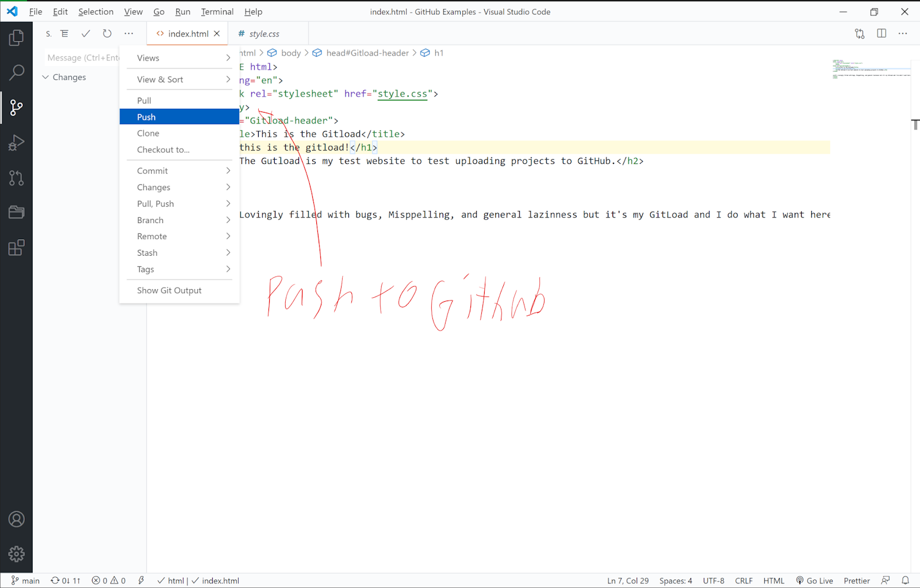This screenshot has width=920, height=588.
Task: Open the Run and Debug view
Action: point(16,143)
